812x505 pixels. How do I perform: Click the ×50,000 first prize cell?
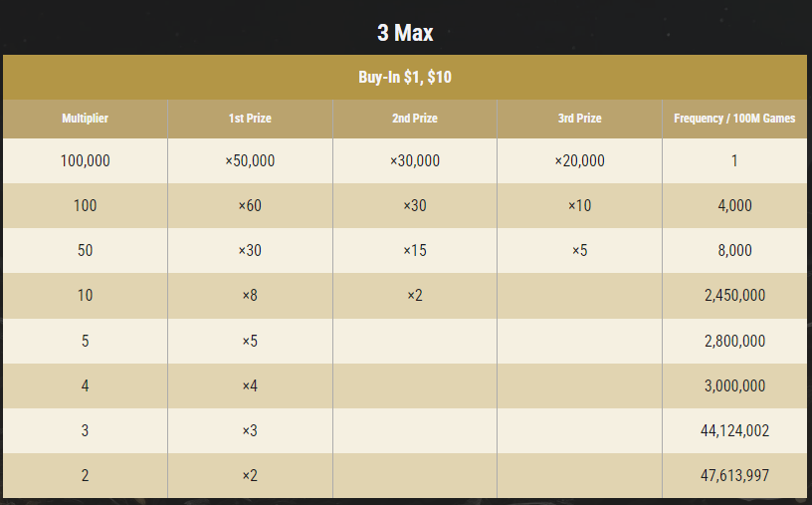pyautogui.click(x=250, y=160)
